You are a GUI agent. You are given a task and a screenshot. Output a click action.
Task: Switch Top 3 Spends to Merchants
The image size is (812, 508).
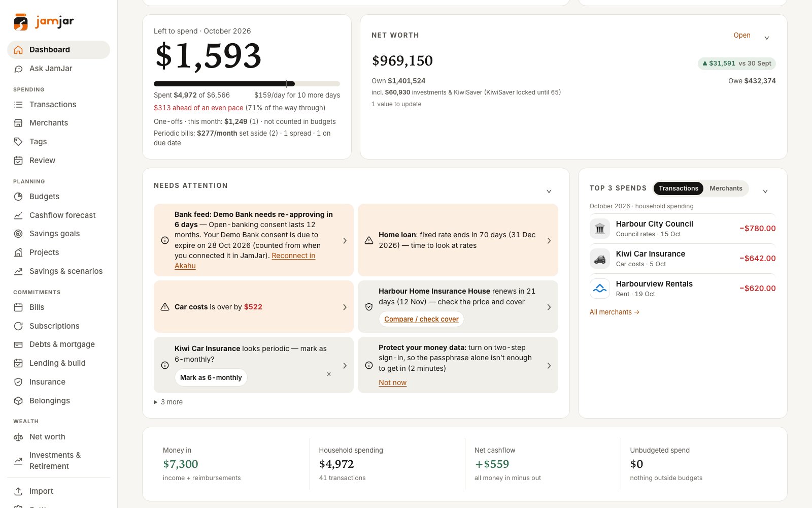click(726, 188)
